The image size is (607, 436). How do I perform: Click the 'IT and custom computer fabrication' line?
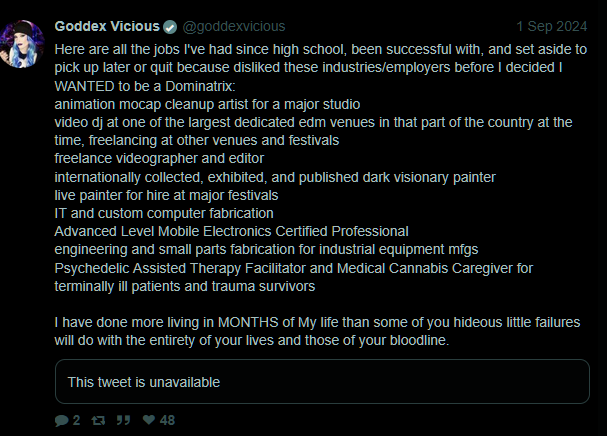click(164, 212)
